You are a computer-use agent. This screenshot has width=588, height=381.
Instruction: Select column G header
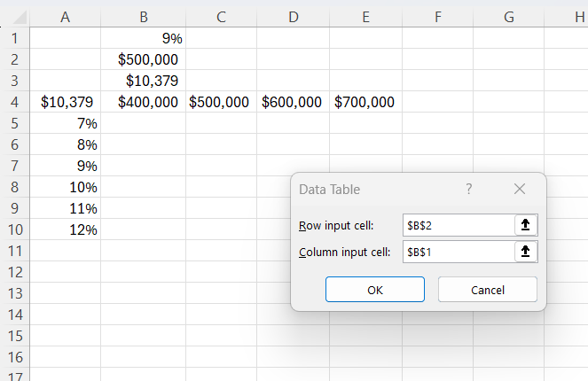[x=508, y=17]
